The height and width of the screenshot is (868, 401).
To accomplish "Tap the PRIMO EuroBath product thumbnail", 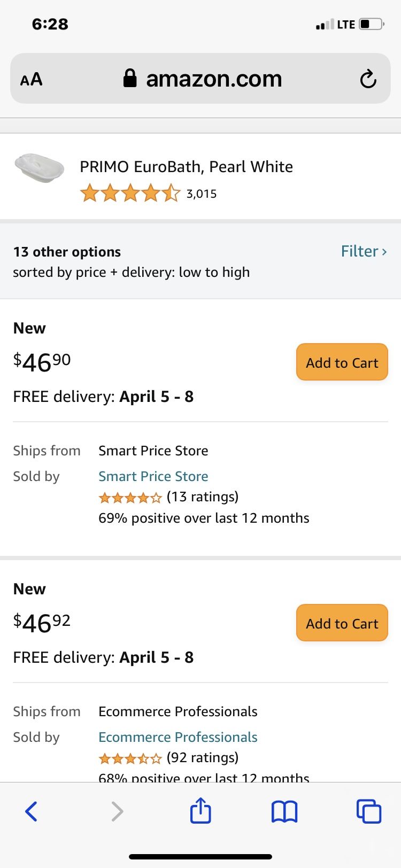I will point(40,167).
